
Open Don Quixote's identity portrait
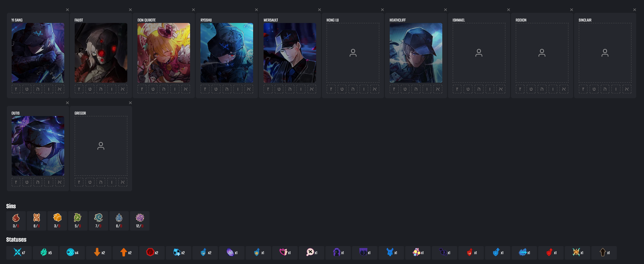164,53
